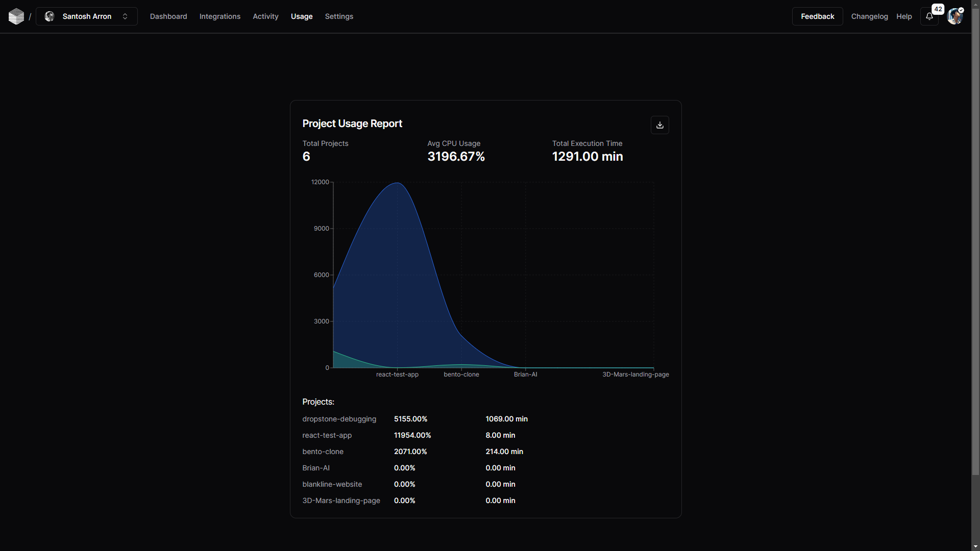
Task: Open the Changelog link
Action: [869, 16]
